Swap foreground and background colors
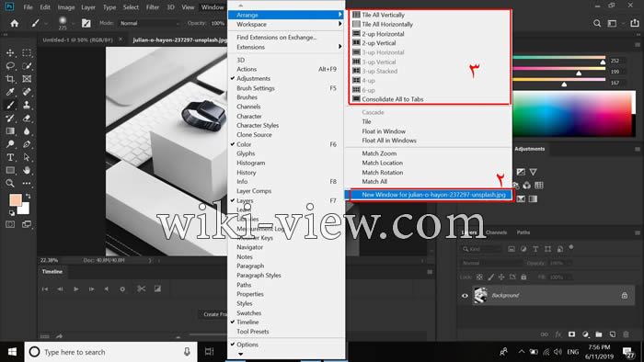Image resolution: width=644 pixels, height=362 pixels. point(28,197)
